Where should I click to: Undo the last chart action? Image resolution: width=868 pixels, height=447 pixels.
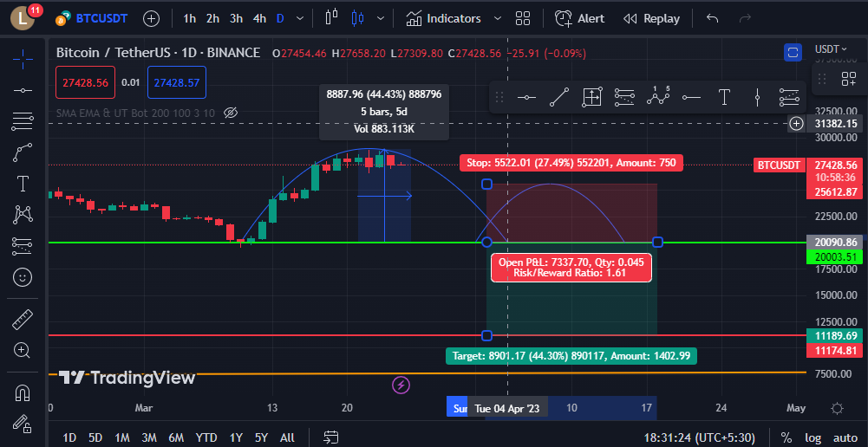(713, 18)
